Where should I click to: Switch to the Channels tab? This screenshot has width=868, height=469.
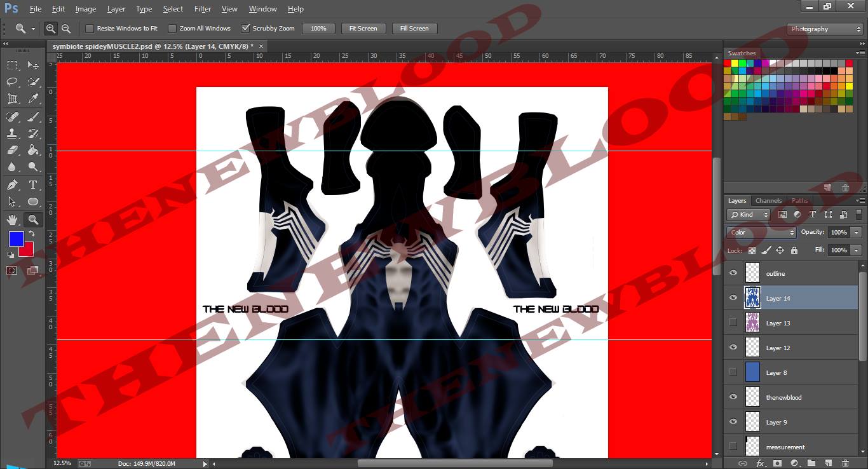(x=769, y=201)
